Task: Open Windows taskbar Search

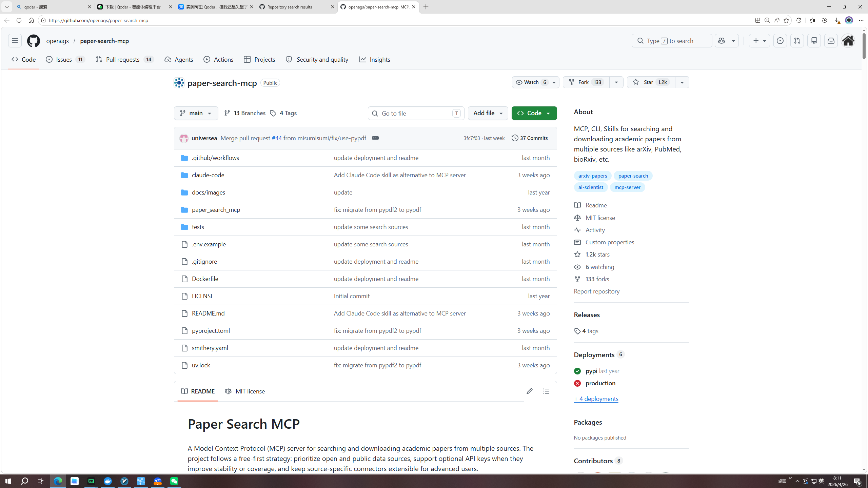Action: coord(24,481)
